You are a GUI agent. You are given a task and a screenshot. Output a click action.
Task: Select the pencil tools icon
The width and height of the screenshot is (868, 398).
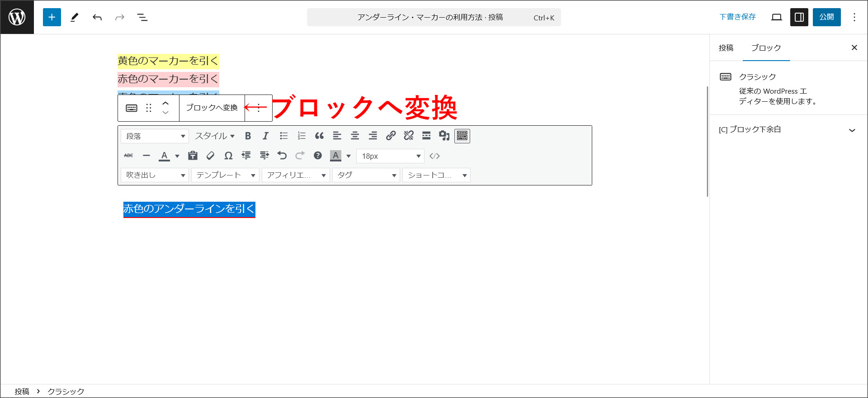click(x=75, y=17)
